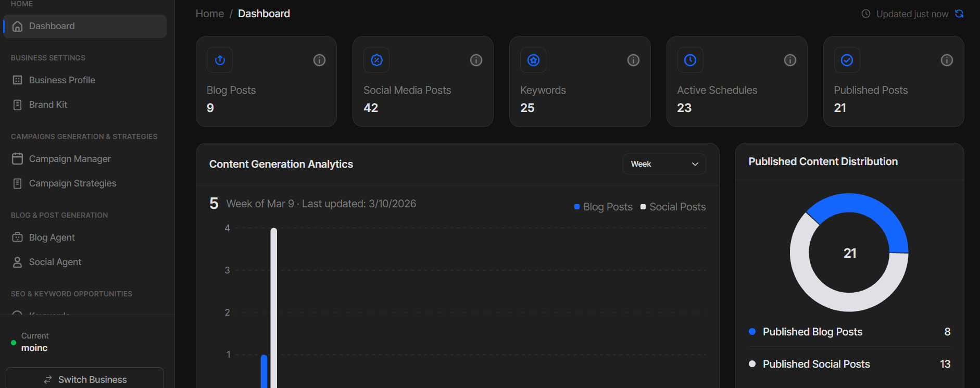
Task: Click the Keywords star badge icon
Action: (x=533, y=60)
